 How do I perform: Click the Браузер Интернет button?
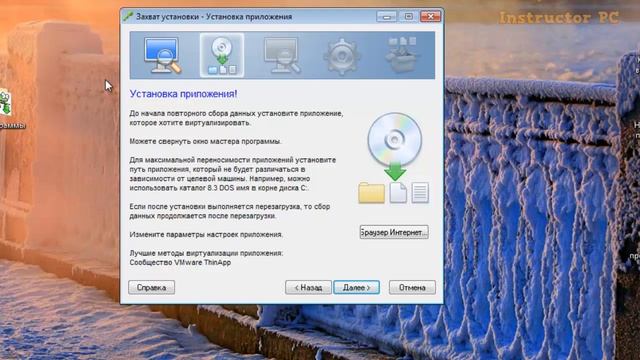[394, 232]
